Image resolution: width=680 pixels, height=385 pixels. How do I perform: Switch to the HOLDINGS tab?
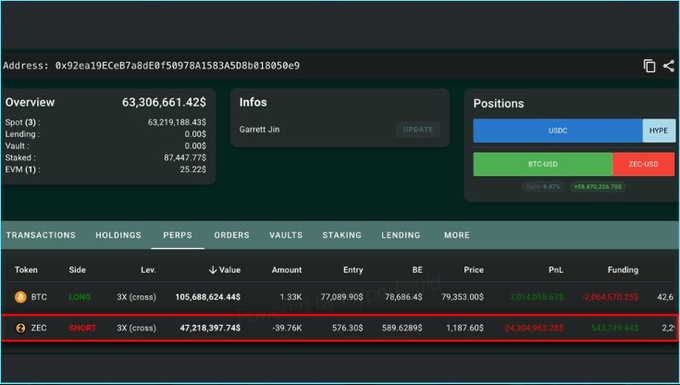tap(118, 235)
